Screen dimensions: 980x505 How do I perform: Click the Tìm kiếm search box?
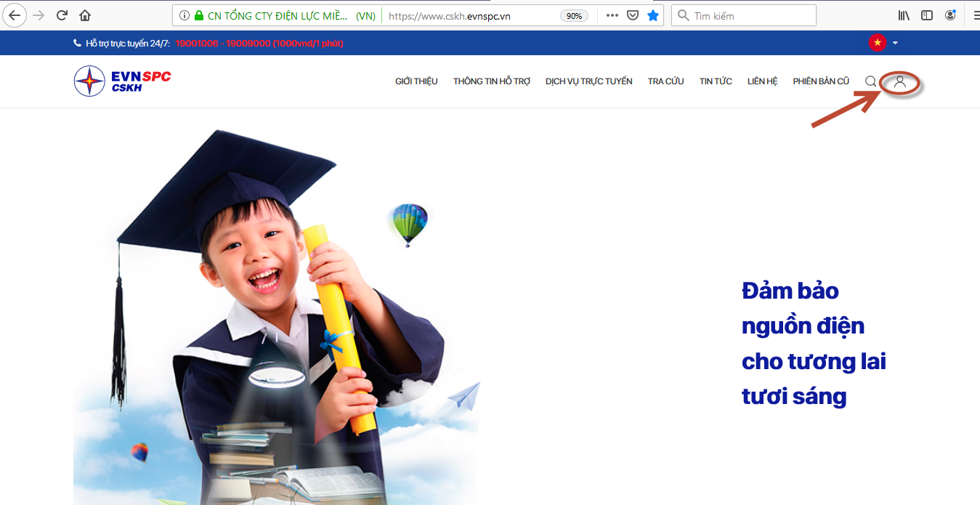[748, 15]
